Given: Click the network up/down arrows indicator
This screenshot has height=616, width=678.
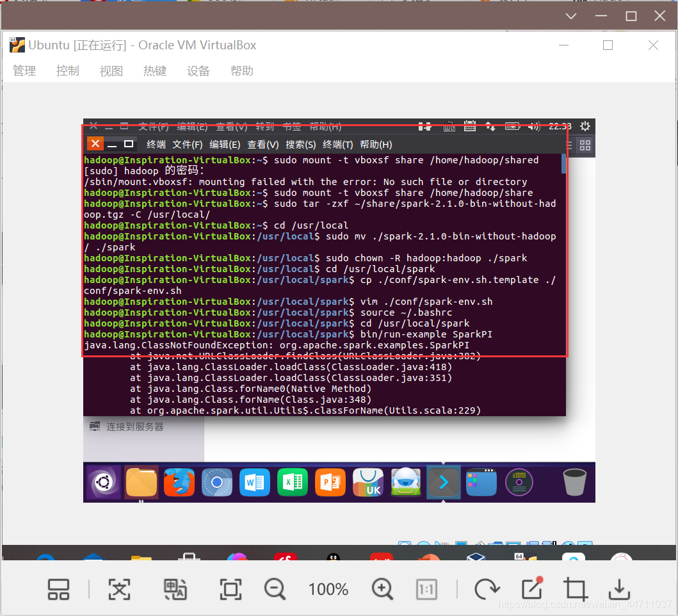Looking at the screenshot, I should [x=490, y=126].
